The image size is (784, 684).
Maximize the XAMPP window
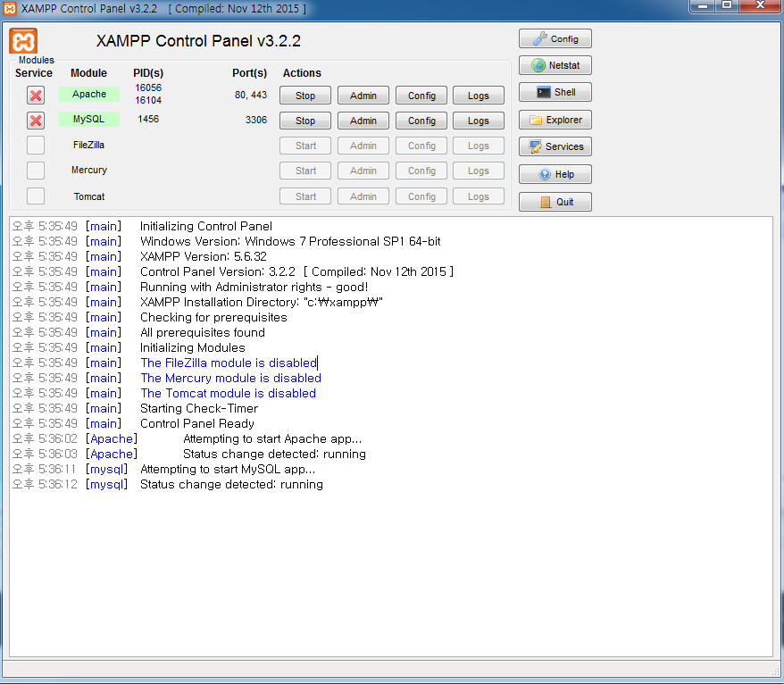pos(727,5)
